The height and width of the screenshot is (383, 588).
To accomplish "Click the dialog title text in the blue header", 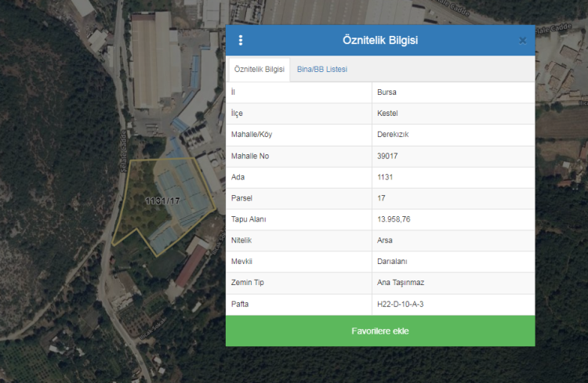I will pyautogui.click(x=380, y=41).
